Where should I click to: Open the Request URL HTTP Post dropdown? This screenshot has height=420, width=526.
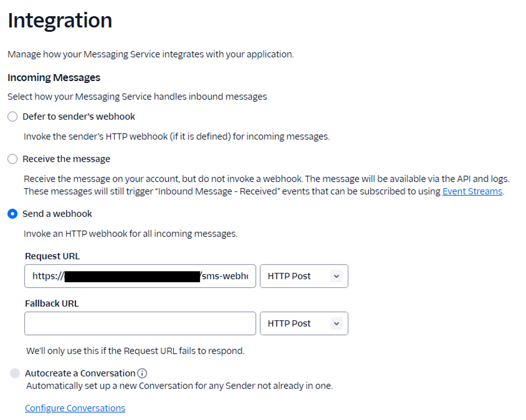click(304, 276)
